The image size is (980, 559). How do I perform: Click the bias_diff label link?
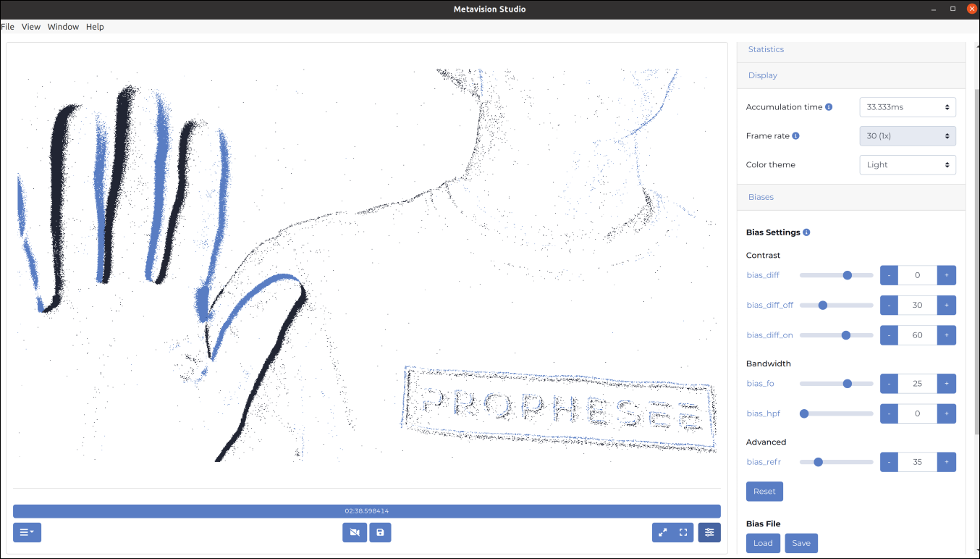[763, 275]
